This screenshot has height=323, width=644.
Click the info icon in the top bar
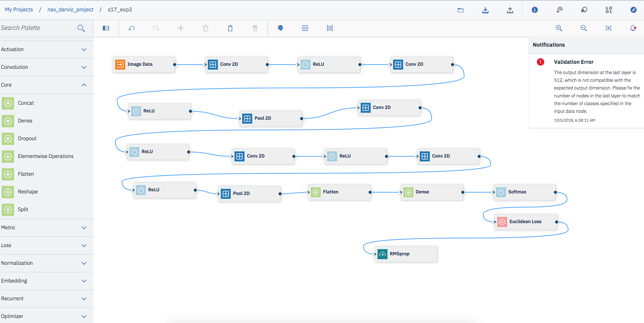pos(535,10)
